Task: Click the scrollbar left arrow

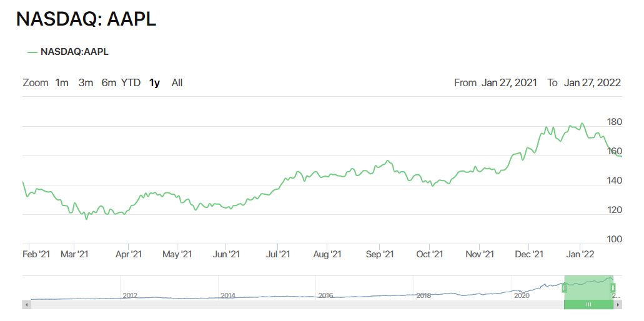Action: (26, 305)
